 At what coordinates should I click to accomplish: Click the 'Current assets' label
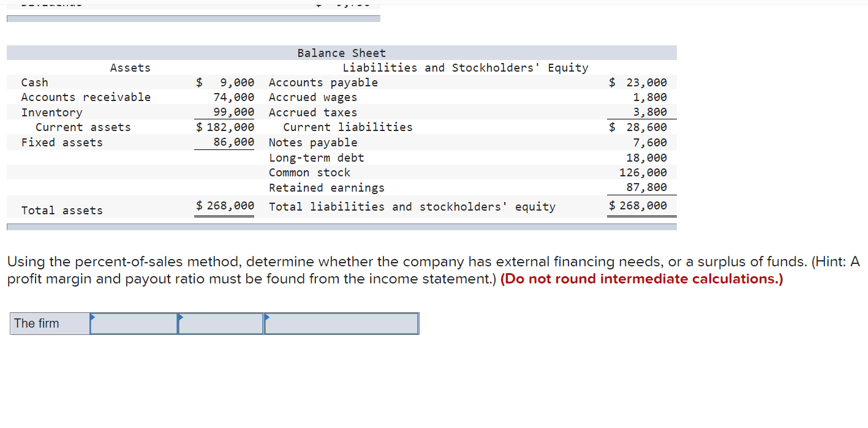[x=83, y=127]
